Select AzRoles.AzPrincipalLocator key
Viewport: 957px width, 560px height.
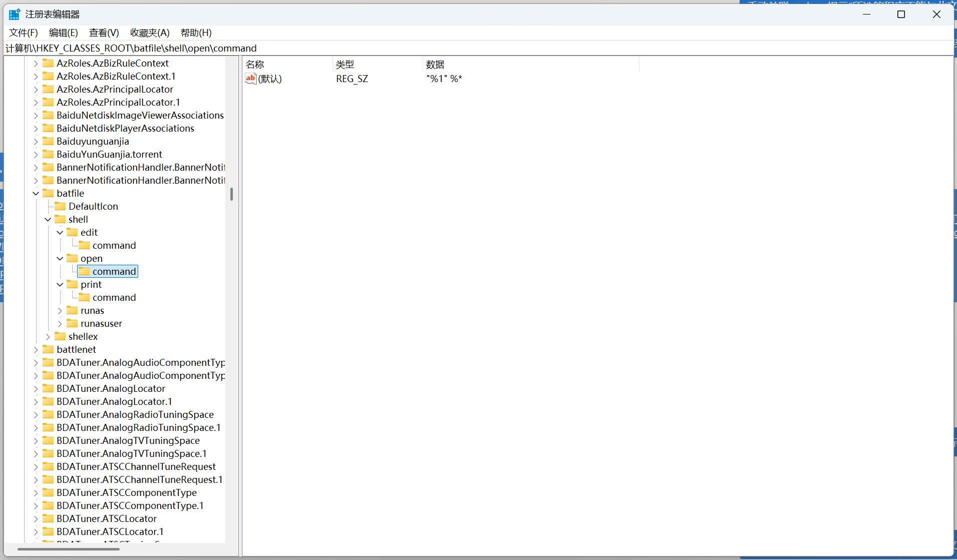point(115,89)
